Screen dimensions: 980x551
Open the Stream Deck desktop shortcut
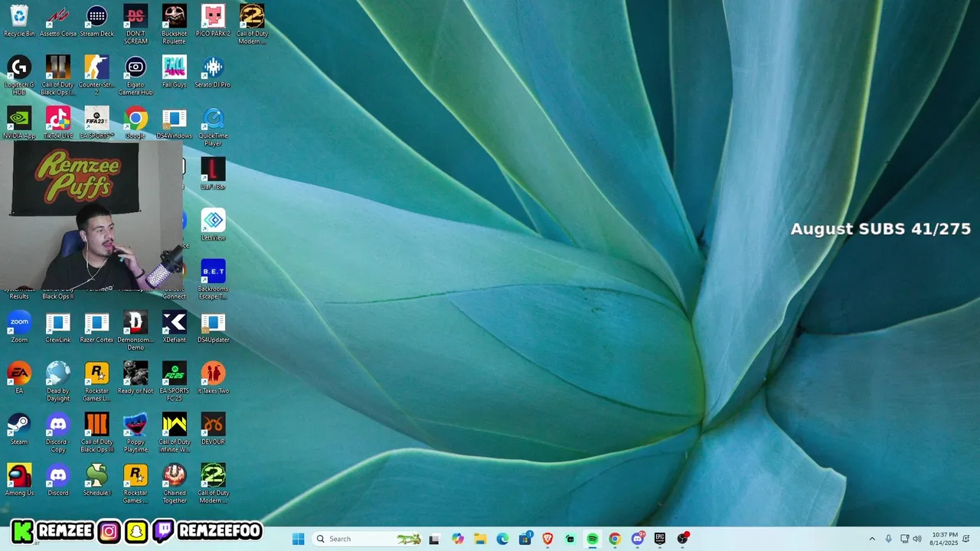tap(96, 21)
